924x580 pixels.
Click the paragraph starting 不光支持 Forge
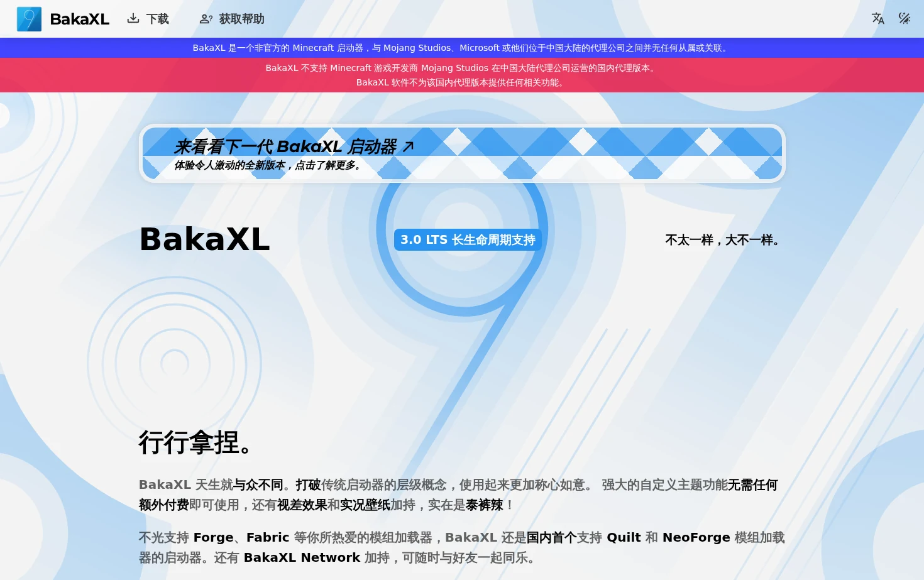coord(462,547)
